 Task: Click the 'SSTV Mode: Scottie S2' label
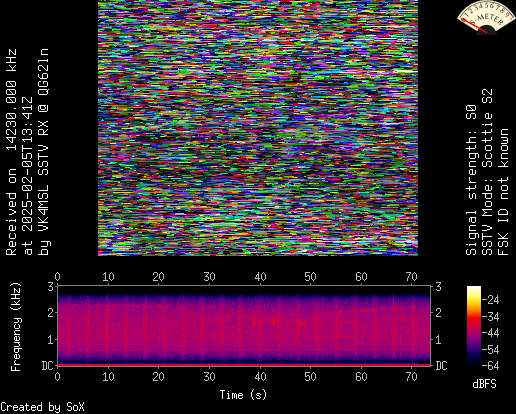click(487, 172)
